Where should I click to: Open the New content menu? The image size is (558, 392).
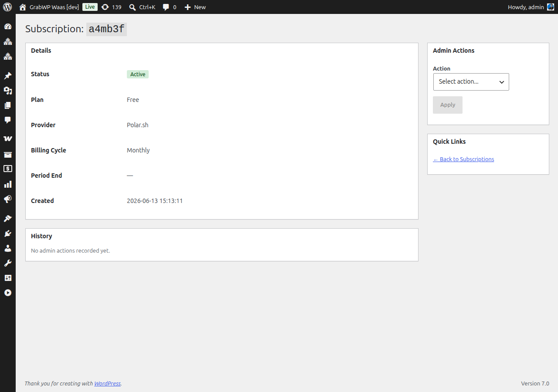[195, 7]
